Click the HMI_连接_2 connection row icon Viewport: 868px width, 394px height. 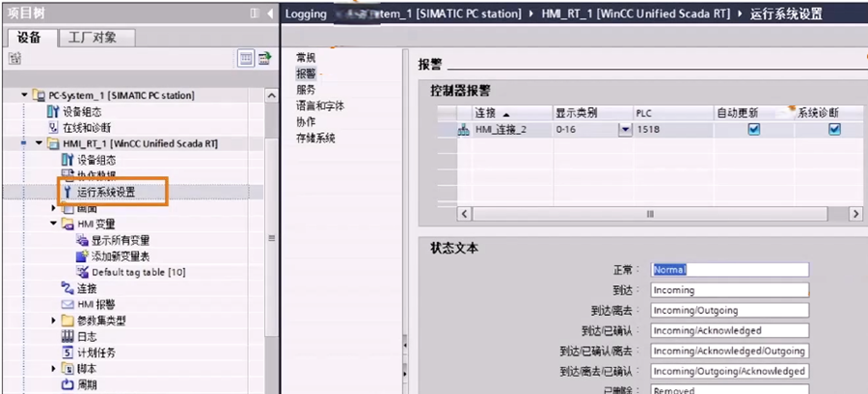click(463, 130)
